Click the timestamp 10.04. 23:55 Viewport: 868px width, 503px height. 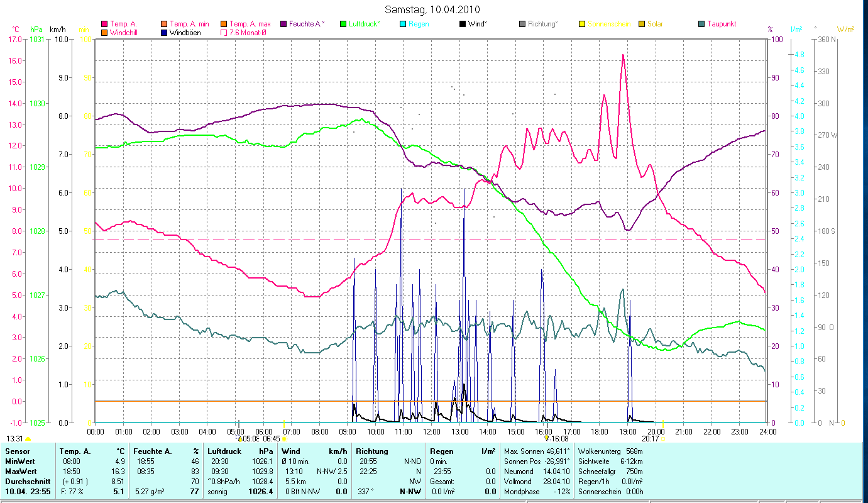click(28, 492)
